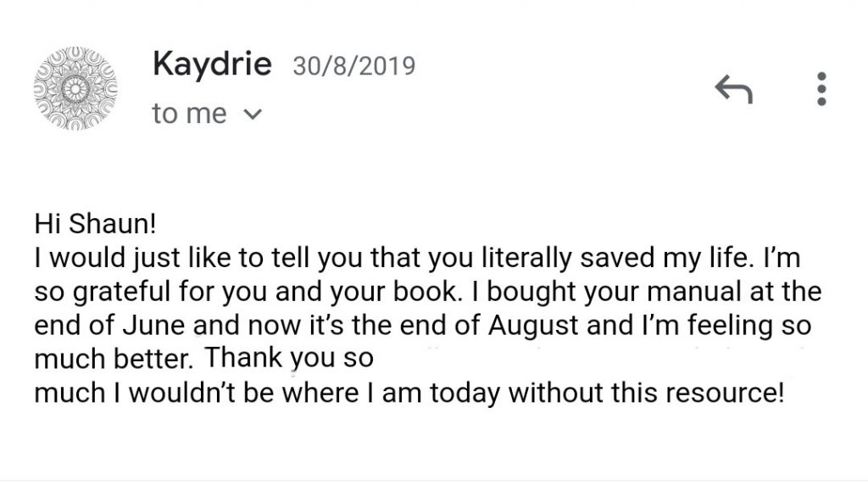Expand recipient details chevron beside "to me"
The image size is (868, 486).
click(253, 115)
